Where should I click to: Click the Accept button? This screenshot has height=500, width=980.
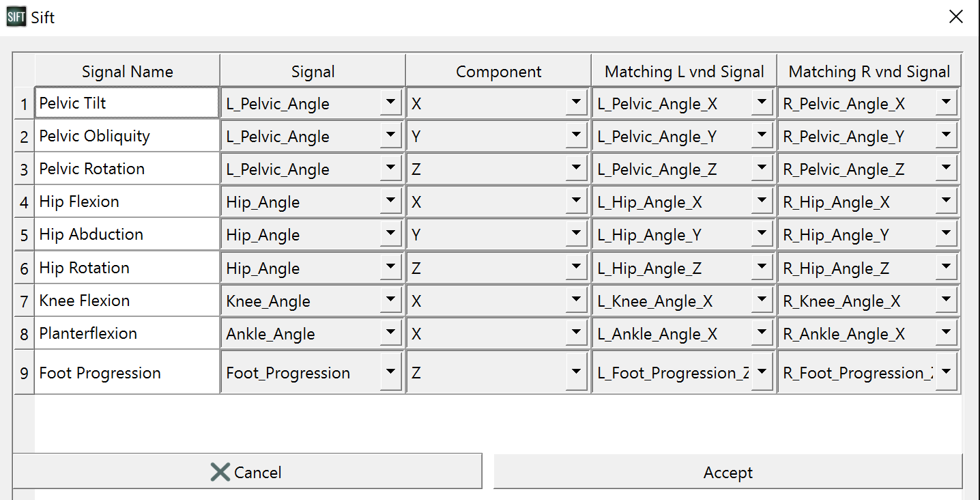tap(727, 472)
